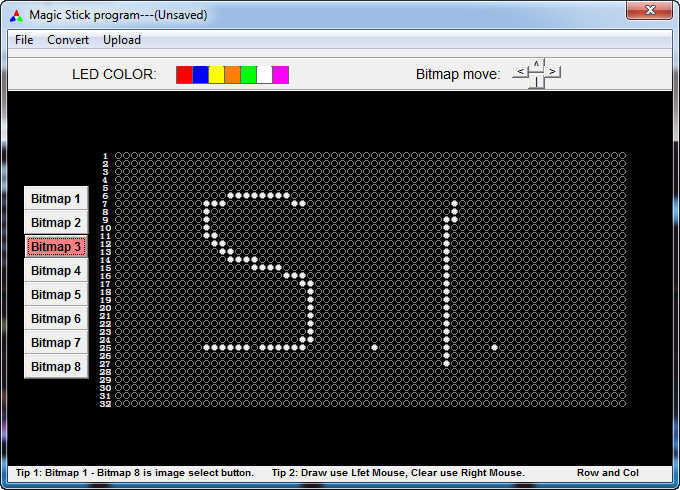
Task: Move bitmap down with arrow button
Action: (536, 82)
